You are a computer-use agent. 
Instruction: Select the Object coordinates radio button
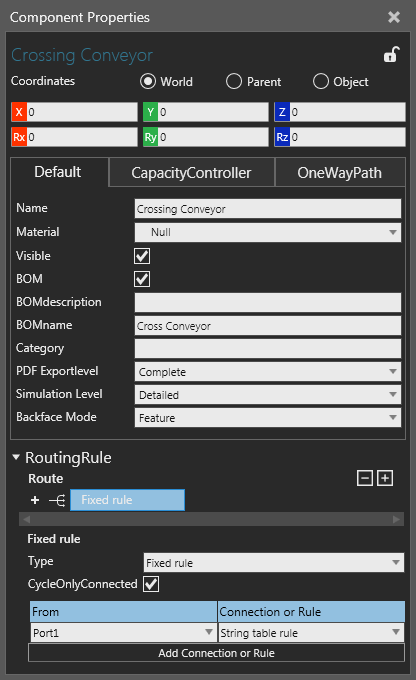point(321,81)
